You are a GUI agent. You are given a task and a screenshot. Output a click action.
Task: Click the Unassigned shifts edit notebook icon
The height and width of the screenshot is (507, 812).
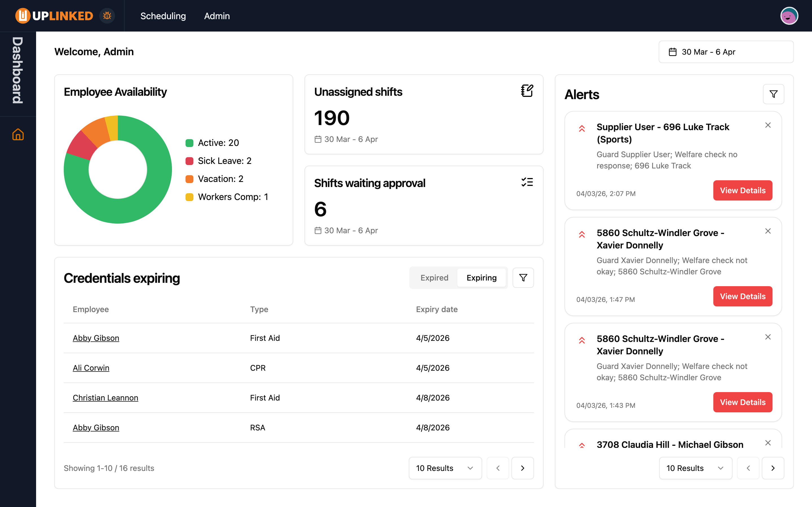pyautogui.click(x=527, y=91)
